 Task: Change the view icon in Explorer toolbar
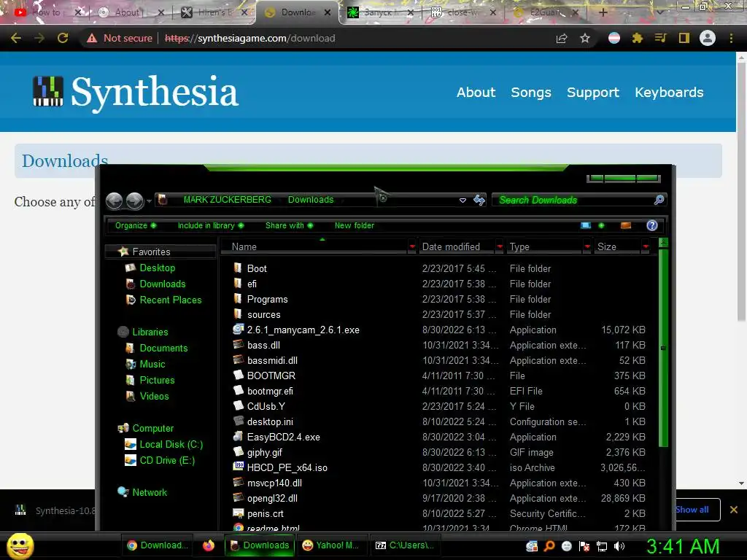(586, 225)
